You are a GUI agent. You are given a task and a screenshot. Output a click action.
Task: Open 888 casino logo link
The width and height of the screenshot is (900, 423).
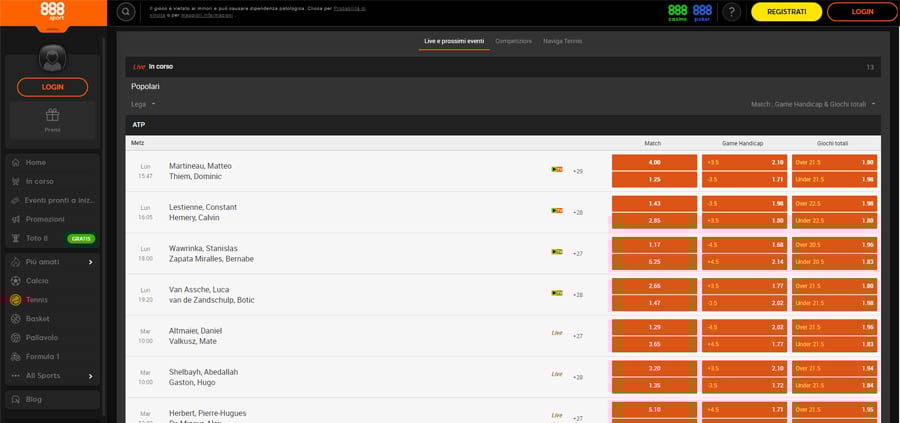pos(677,12)
